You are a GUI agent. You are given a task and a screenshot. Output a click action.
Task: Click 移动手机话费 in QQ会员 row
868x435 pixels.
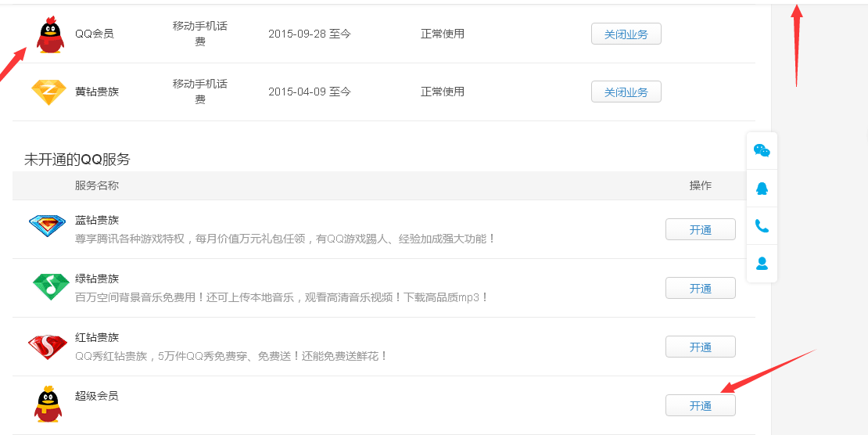200,34
